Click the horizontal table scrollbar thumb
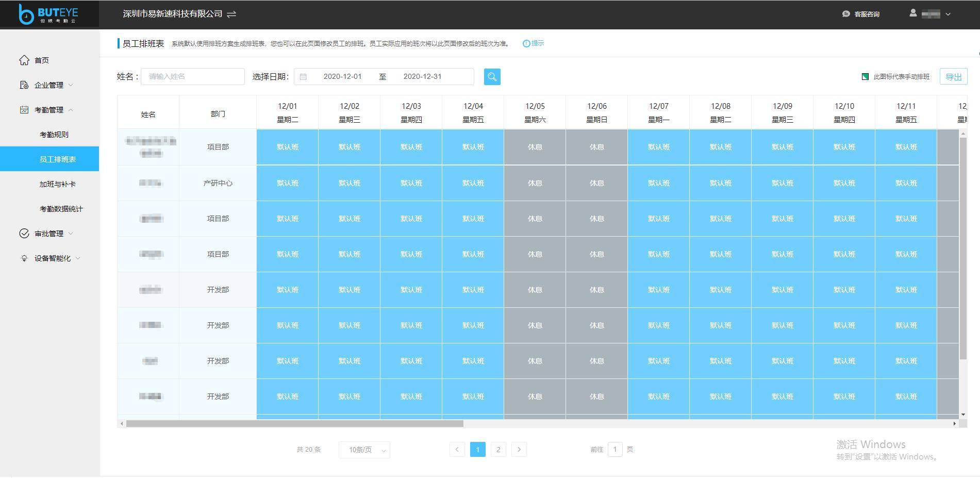The width and height of the screenshot is (980, 478). click(295, 423)
